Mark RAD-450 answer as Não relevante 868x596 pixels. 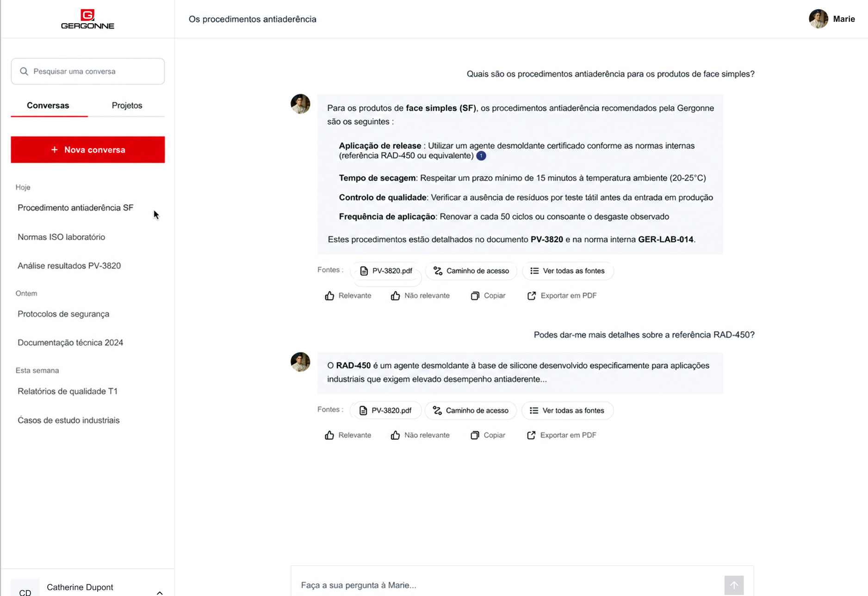420,435
